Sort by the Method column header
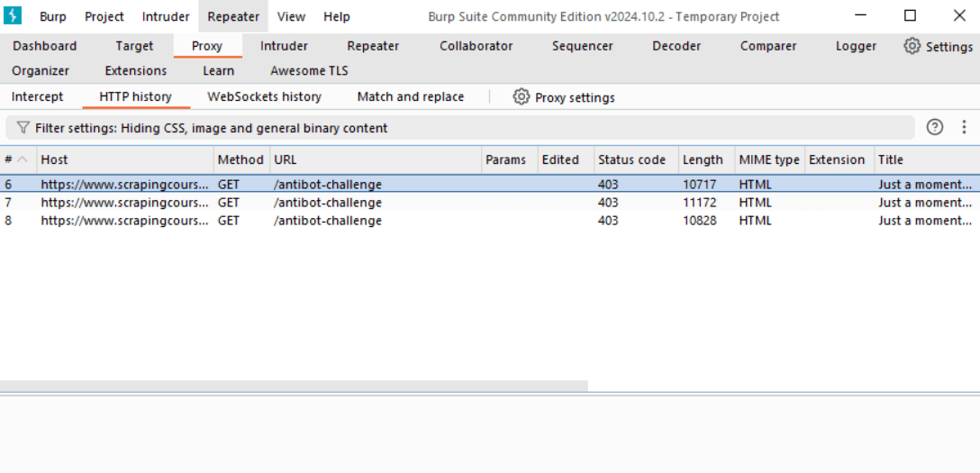The height and width of the screenshot is (473, 980). coord(241,160)
